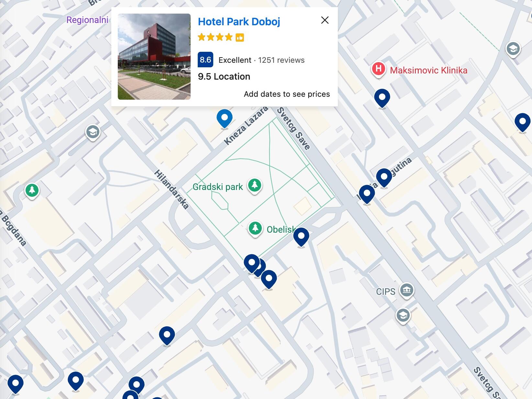Viewport: 532px width, 399px height.
Task: Click the green Gradski park tree icon
Action: [x=255, y=186]
